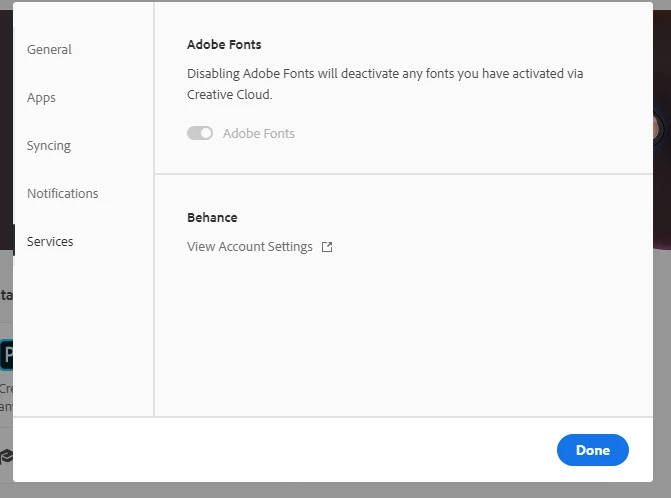Click the Adobe Fonts label next to the switch
This screenshot has width=671, height=498.
258,133
